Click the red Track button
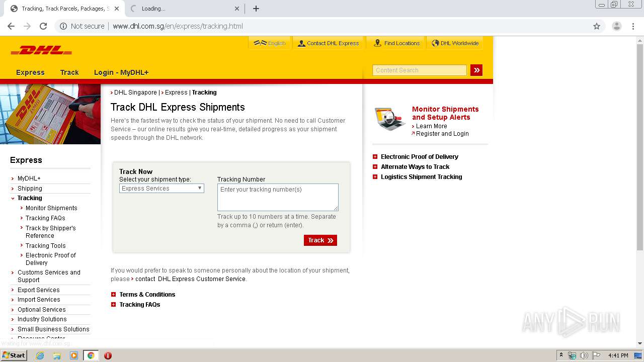Image resolution: width=644 pixels, height=362 pixels. click(320, 240)
